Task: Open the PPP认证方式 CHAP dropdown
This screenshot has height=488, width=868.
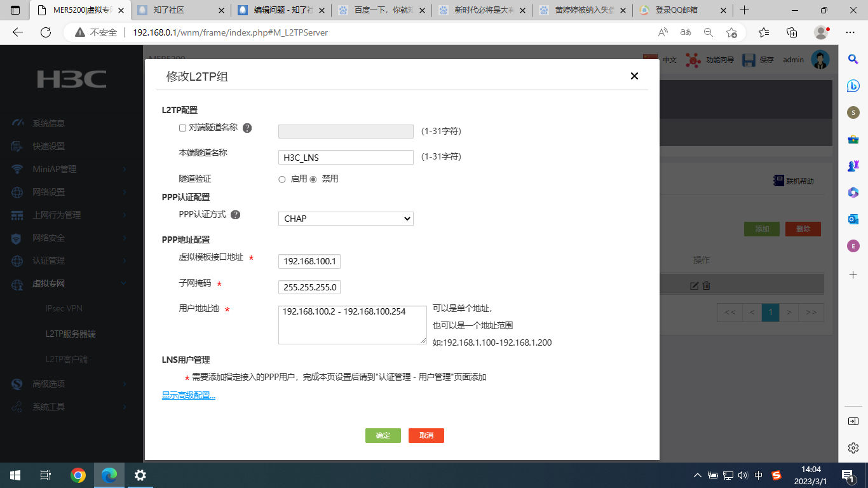Action: tap(346, 219)
